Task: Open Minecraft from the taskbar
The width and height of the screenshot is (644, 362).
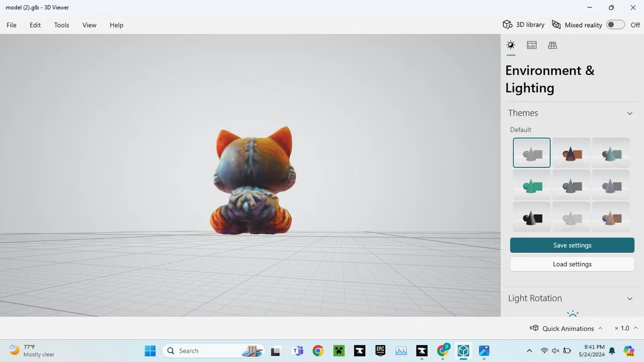Action: tap(339, 350)
